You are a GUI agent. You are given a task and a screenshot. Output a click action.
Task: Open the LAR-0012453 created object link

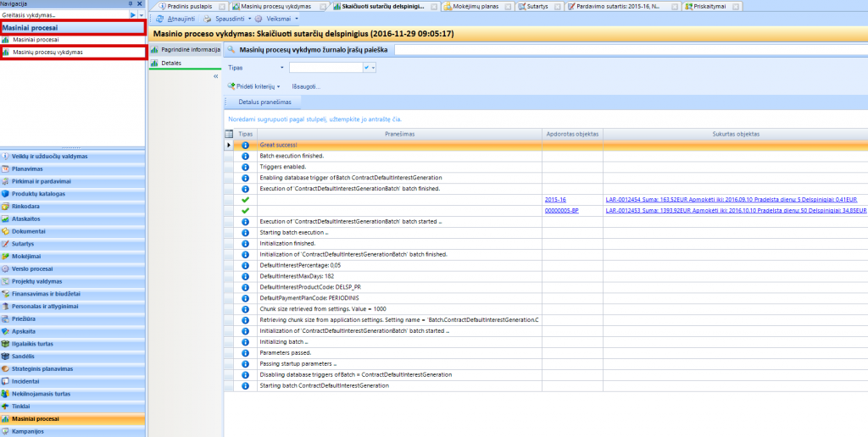pos(737,210)
